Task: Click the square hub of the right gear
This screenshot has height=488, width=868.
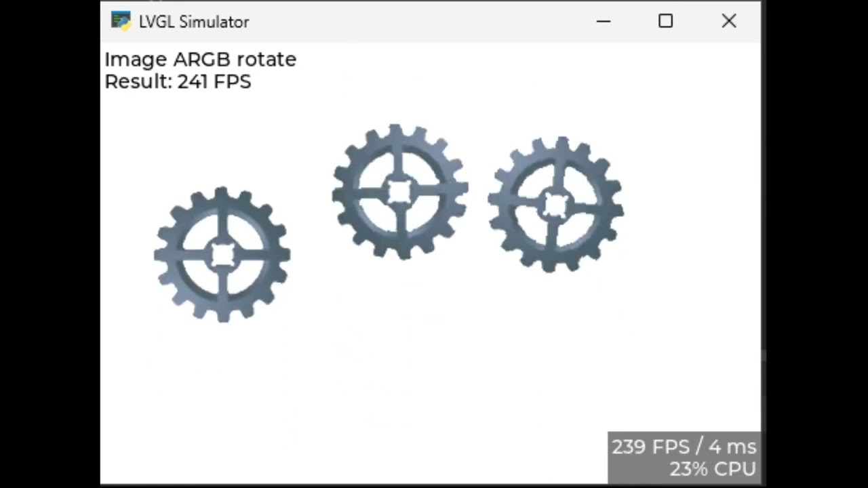Action: pyautogui.click(x=555, y=205)
